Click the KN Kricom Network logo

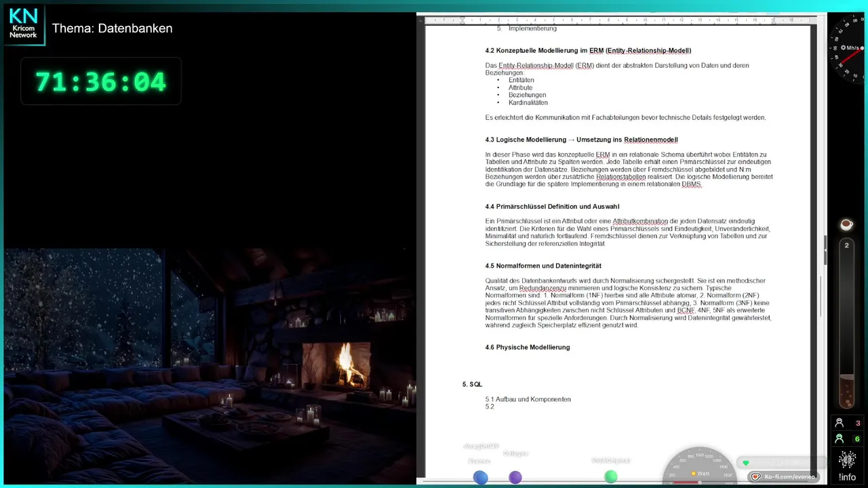click(24, 24)
